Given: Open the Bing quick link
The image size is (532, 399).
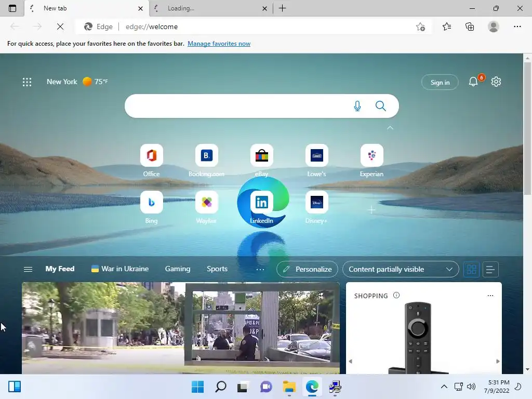Looking at the screenshot, I should click(x=151, y=208).
